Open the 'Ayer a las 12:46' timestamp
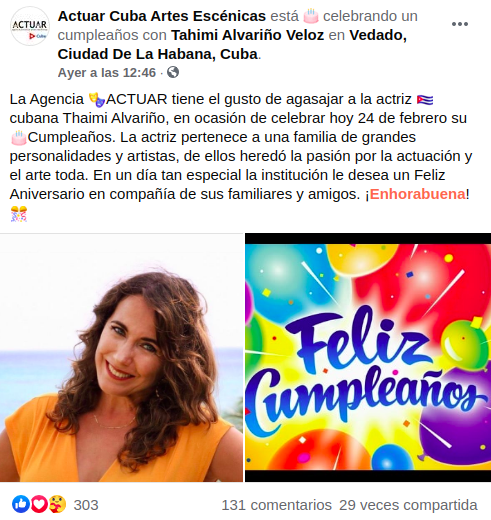The image size is (491, 520). pos(107,72)
